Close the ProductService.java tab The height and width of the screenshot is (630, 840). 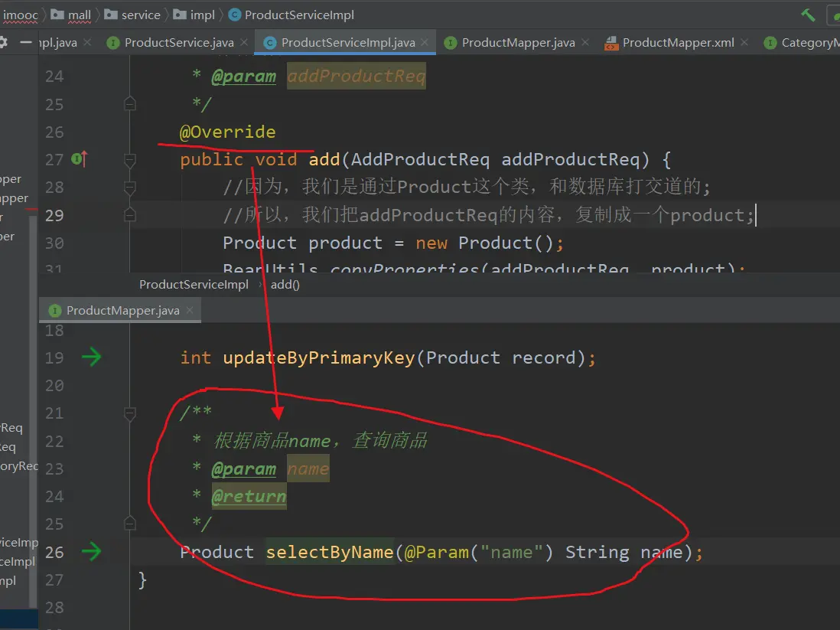click(x=244, y=43)
